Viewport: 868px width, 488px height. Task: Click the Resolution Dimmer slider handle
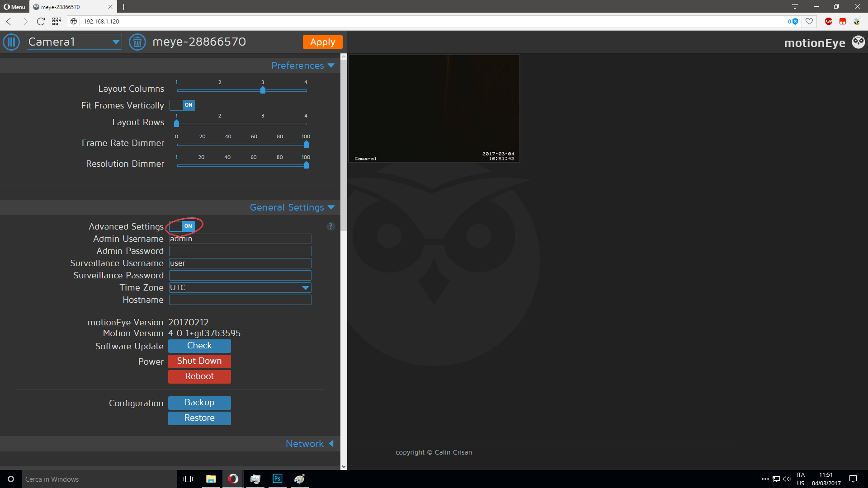[306, 165]
